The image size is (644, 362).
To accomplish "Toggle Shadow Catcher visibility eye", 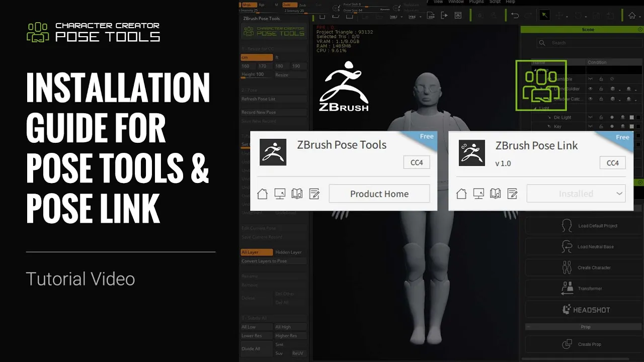I will coord(591,99).
